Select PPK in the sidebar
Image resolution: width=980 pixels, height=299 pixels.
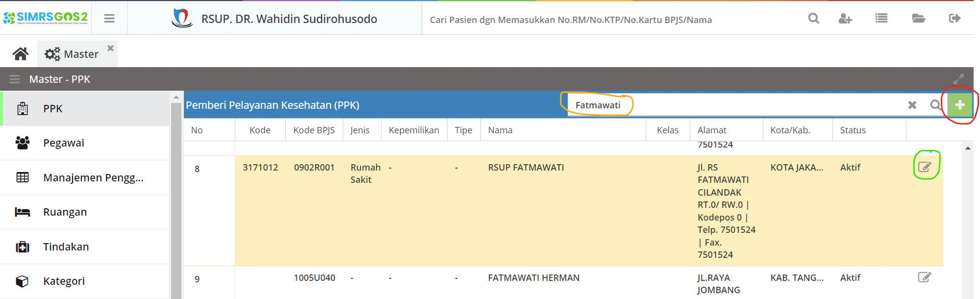pos(85,108)
